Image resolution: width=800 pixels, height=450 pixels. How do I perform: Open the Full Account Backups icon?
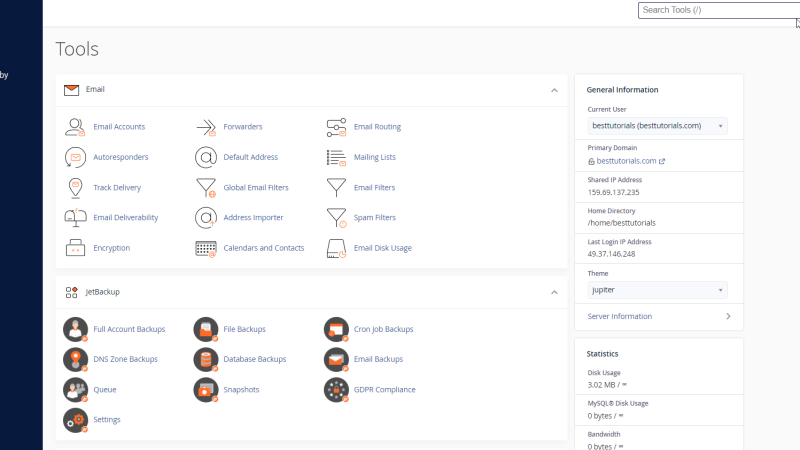(76, 330)
